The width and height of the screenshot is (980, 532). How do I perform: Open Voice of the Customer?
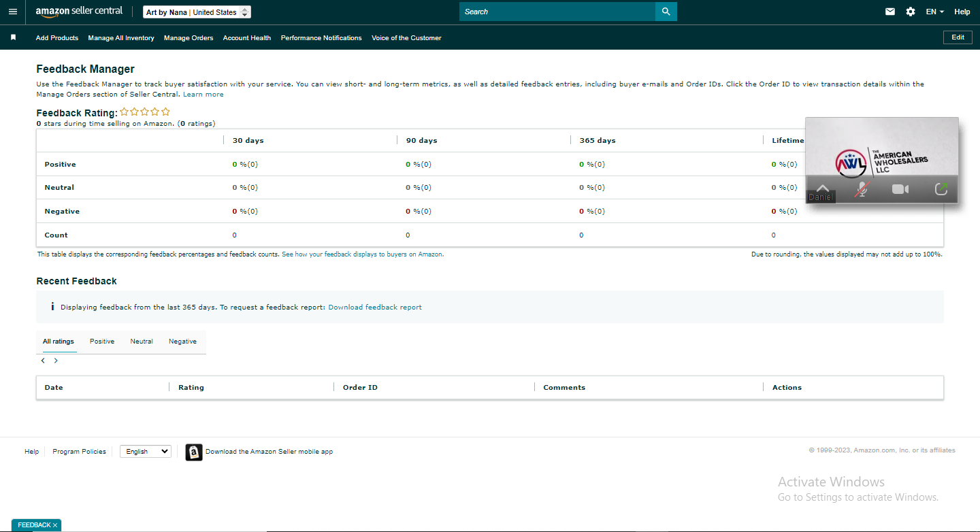tap(406, 38)
